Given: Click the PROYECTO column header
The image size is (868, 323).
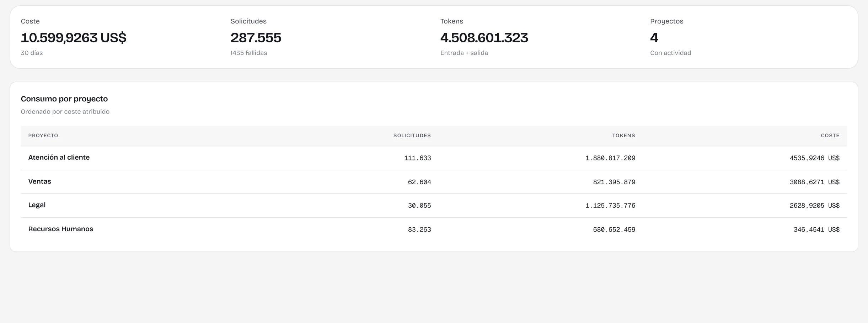Looking at the screenshot, I should (x=43, y=136).
